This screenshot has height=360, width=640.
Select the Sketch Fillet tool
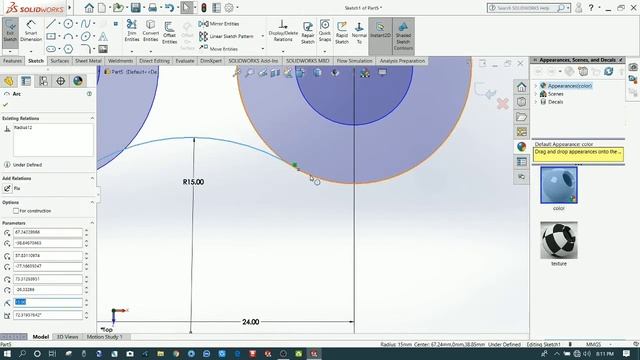point(85,49)
